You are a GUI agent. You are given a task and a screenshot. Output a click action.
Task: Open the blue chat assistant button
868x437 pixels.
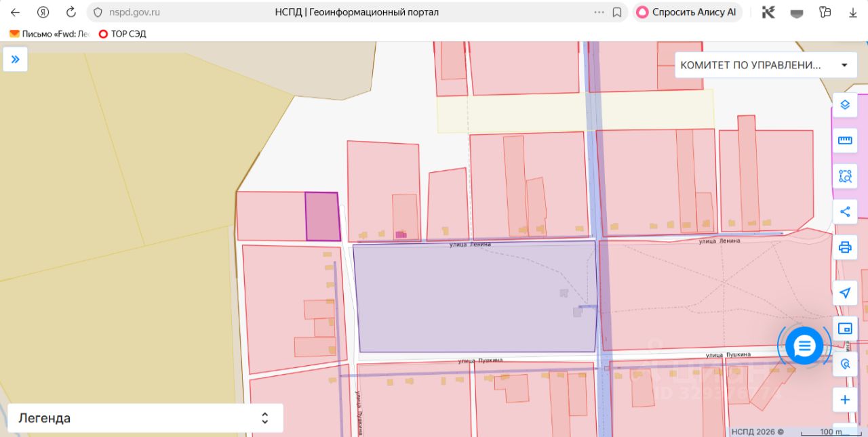(x=804, y=346)
